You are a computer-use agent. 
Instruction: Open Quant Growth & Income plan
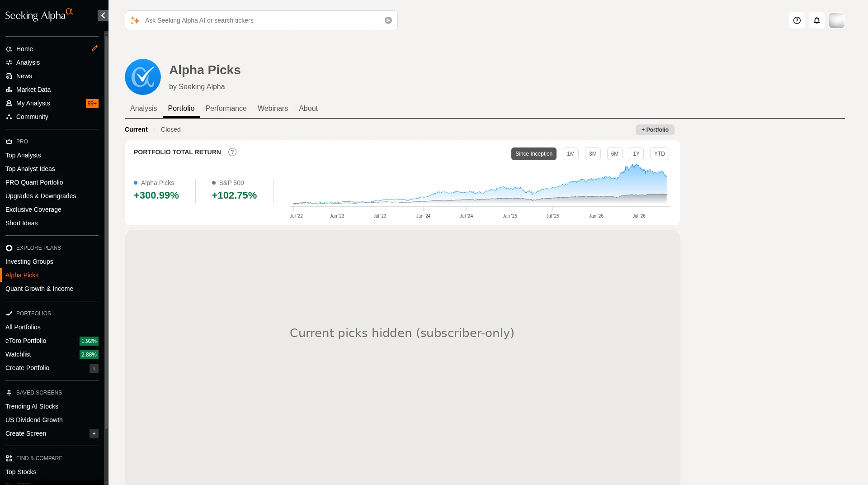point(39,289)
